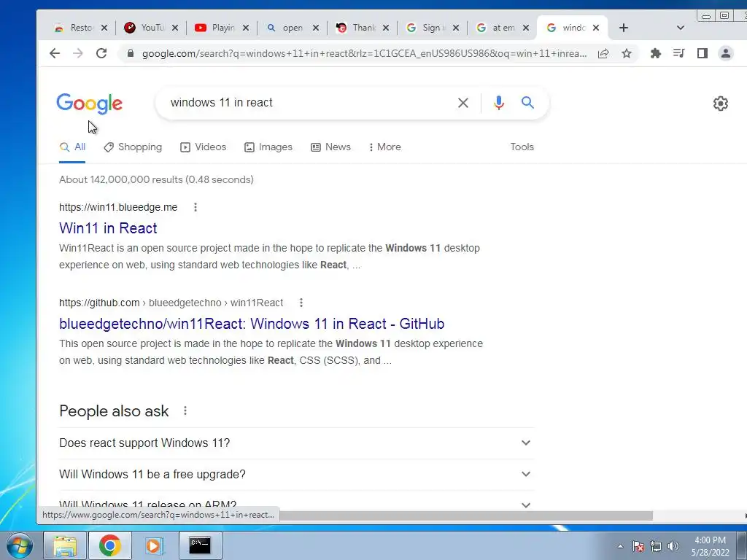Select the All results tab
The height and width of the screenshot is (560, 747).
72,147
